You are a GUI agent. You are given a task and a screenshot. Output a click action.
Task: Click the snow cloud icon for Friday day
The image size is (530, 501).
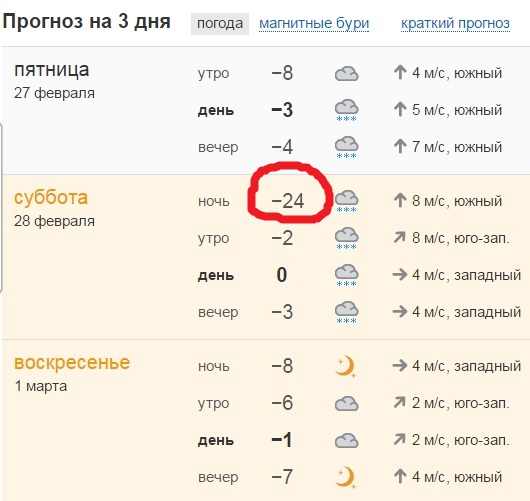[346, 111]
